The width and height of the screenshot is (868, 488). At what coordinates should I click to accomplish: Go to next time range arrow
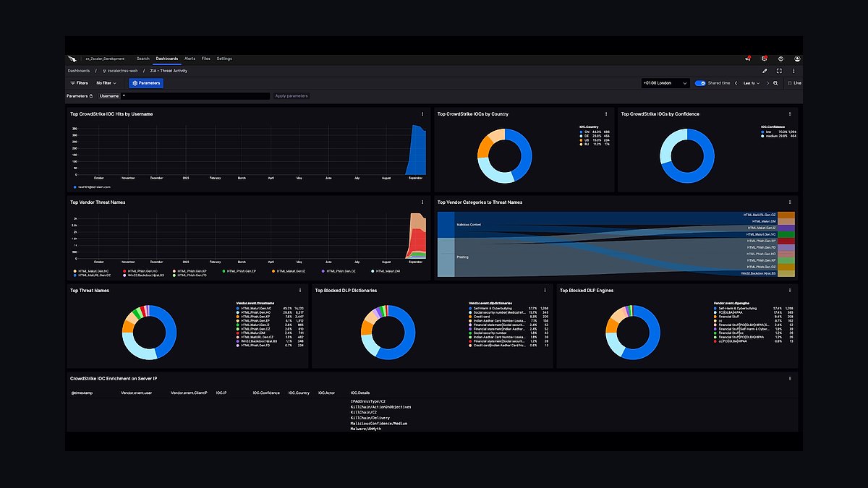pyautogui.click(x=767, y=83)
